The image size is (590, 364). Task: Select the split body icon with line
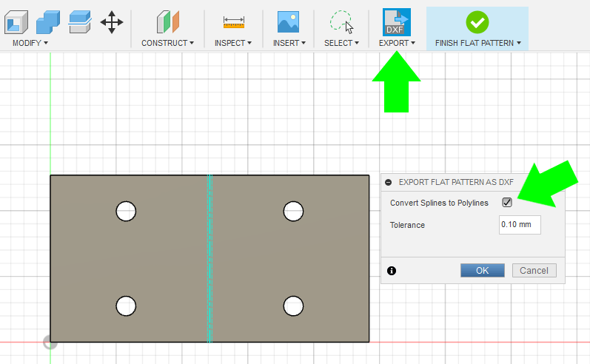[x=81, y=21]
